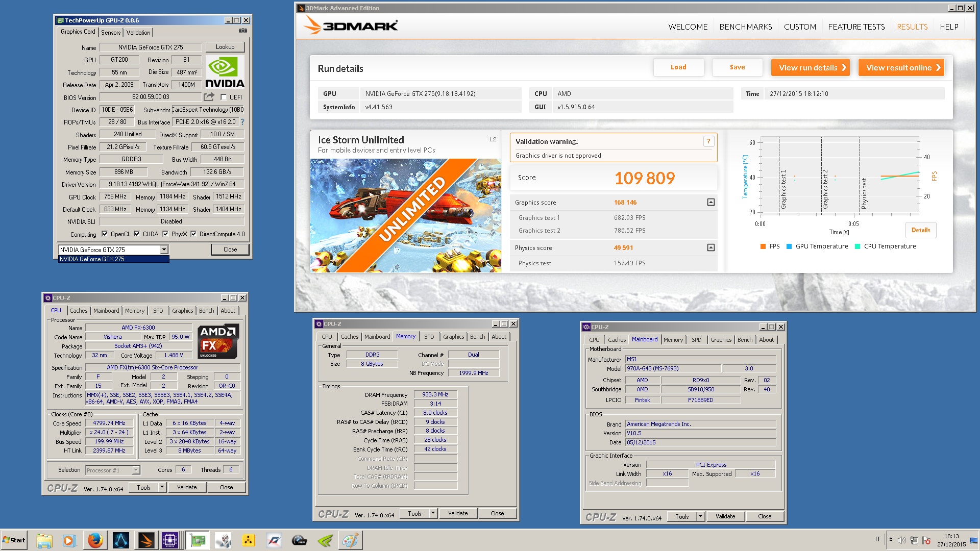The image size is (980, 551).
Task: Click the Start button
Action: pos(14,540)
